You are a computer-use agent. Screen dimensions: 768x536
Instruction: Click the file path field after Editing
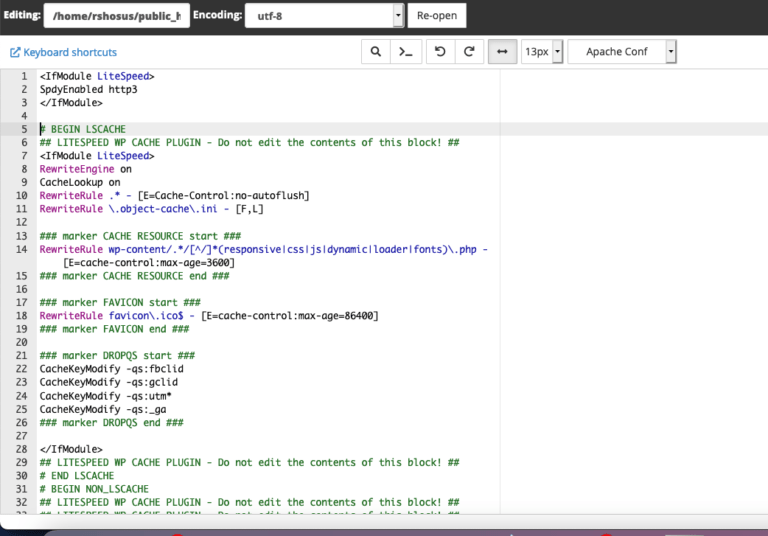[117, 16]
